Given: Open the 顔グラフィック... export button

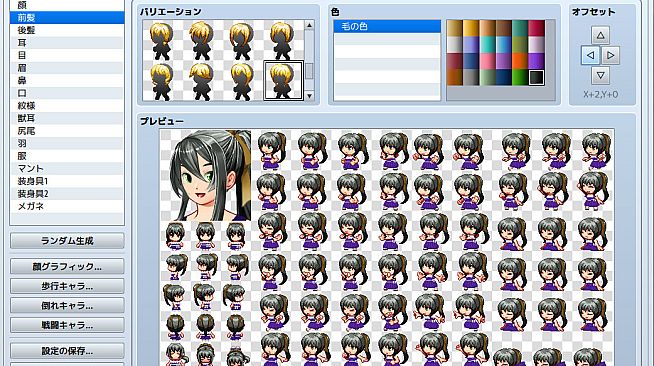Looking at the screenshot, I should click(x=67, y=267).
